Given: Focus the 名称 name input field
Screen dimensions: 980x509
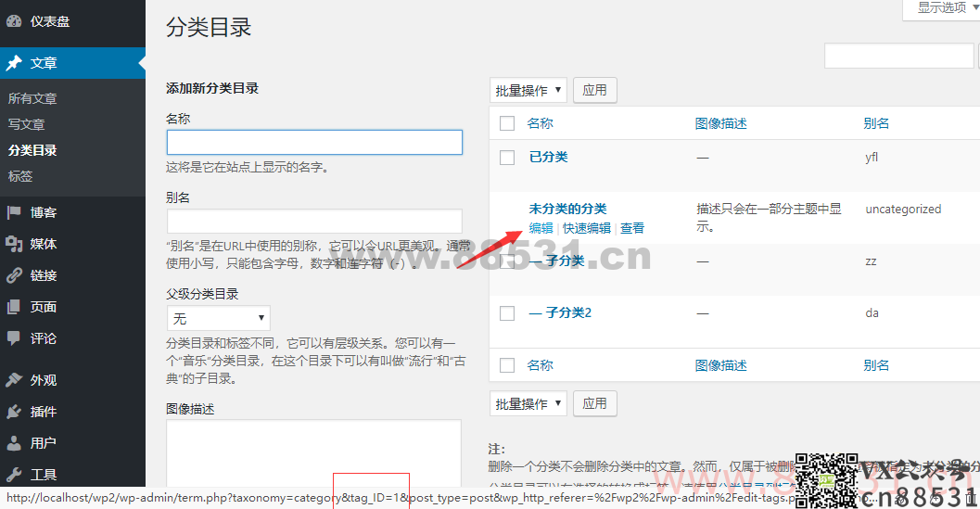Looking at the screenshot, I should pyautogui.click(x=314, y=142).
